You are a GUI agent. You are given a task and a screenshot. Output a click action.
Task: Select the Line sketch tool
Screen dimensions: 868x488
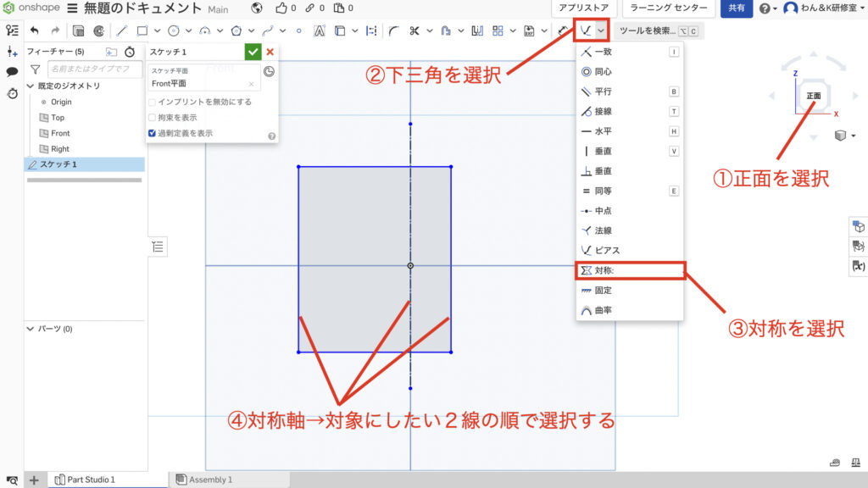pos(122,31)
